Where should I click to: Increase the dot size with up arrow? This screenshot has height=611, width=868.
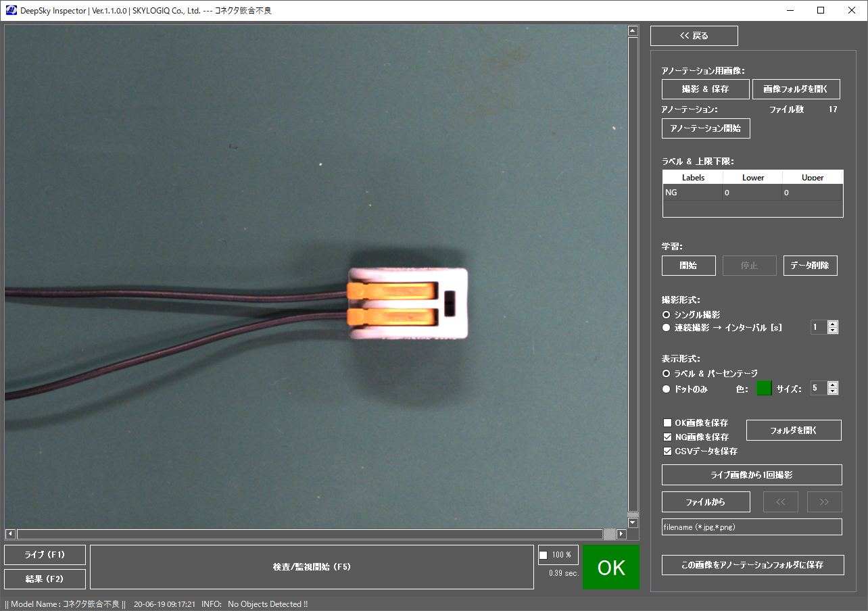[833, 385]
